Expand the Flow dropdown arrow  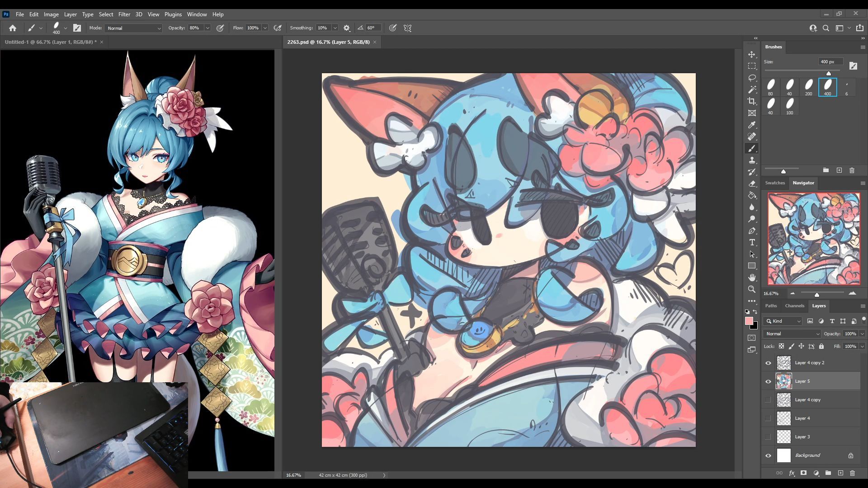265,28
